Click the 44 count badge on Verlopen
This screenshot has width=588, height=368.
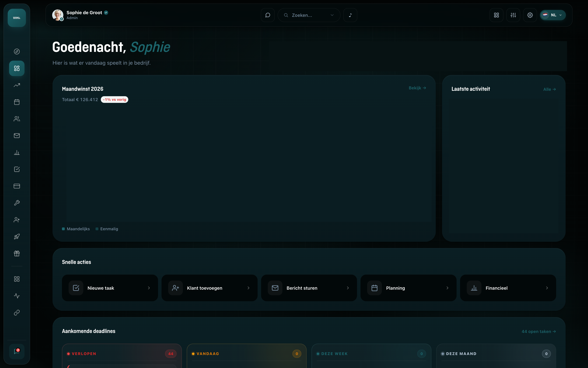click(x=171, y=354)
